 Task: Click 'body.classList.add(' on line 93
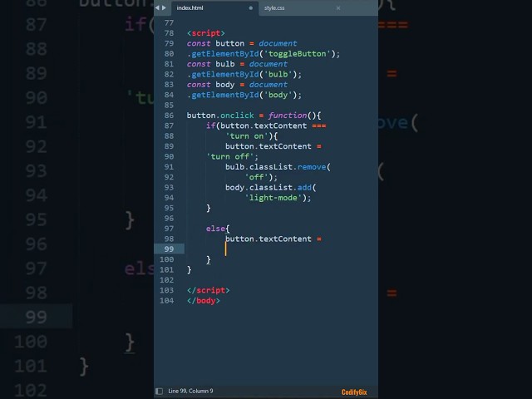click(x=271, y=188)
